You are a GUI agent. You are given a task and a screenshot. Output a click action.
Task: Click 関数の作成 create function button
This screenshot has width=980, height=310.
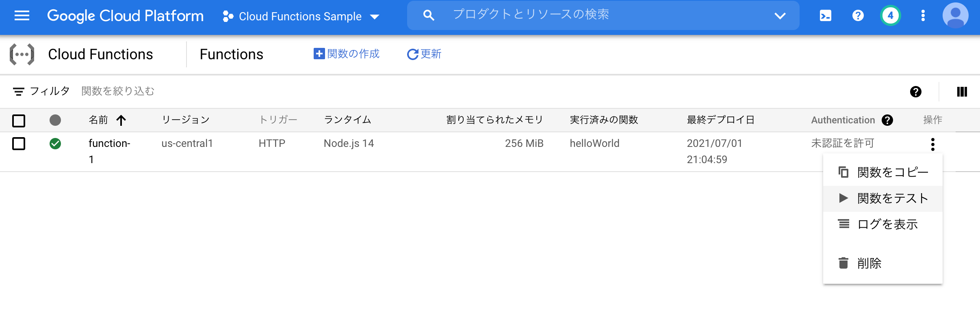tap(347, 54)
